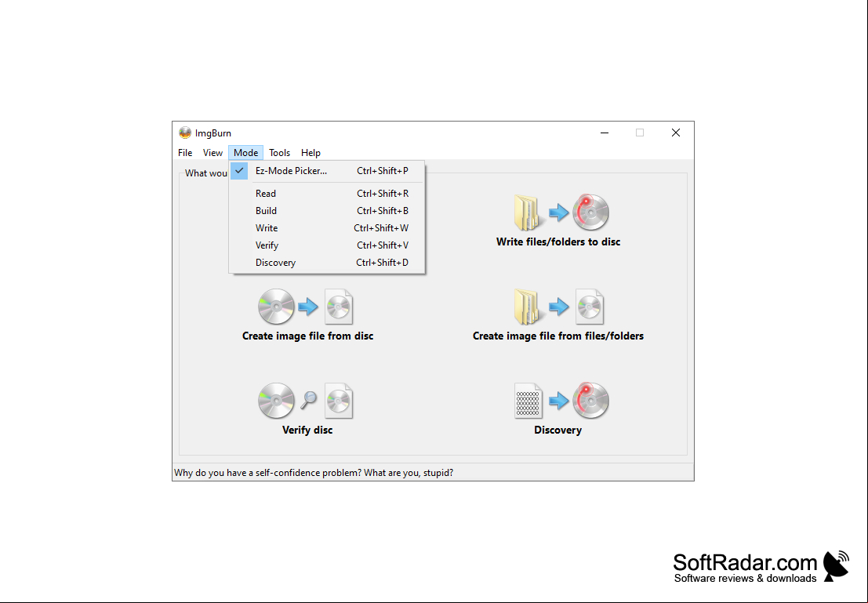This screenshot has width=868, height=603.
Task: Click the silver disc above Create image file from disc
Action: tap(276, 307)
